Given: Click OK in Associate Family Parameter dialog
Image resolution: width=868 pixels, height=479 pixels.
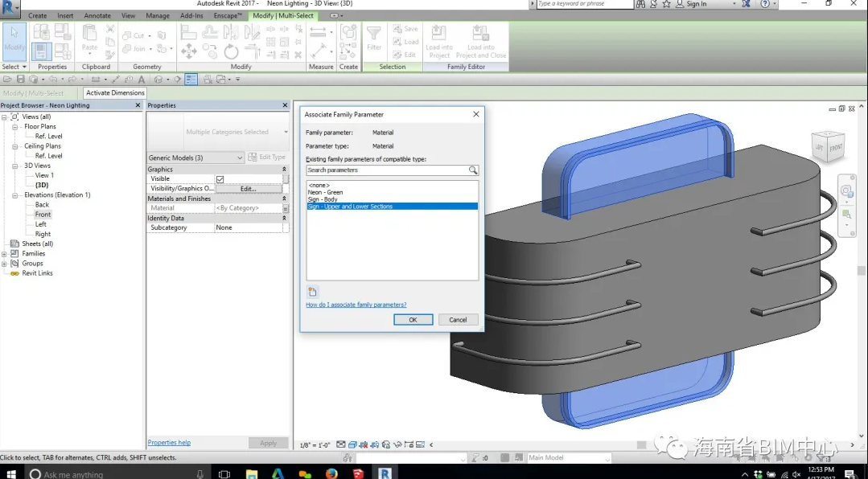Looking at the screenshot, I should tap(413, 320).
